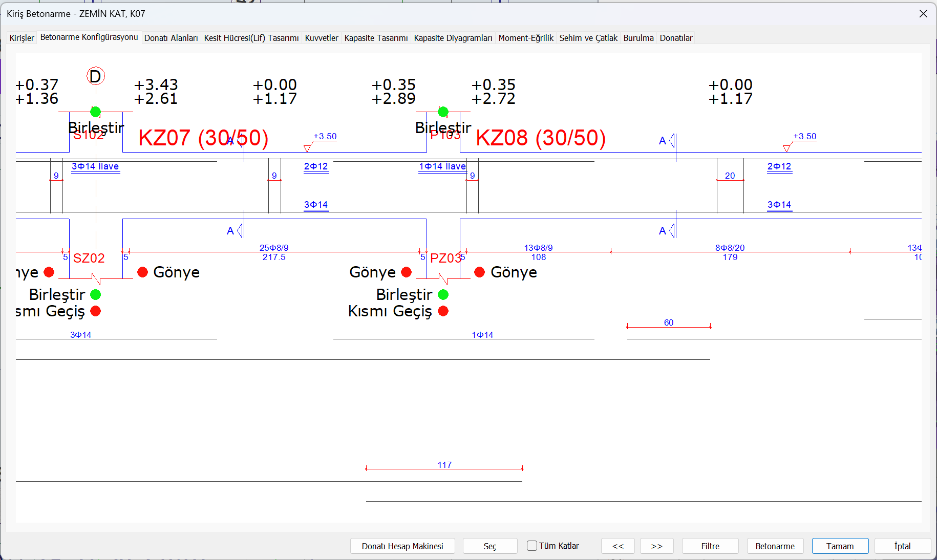
Task: Open the Sehim ve Çatlak tab
Action: coord(588,38)
